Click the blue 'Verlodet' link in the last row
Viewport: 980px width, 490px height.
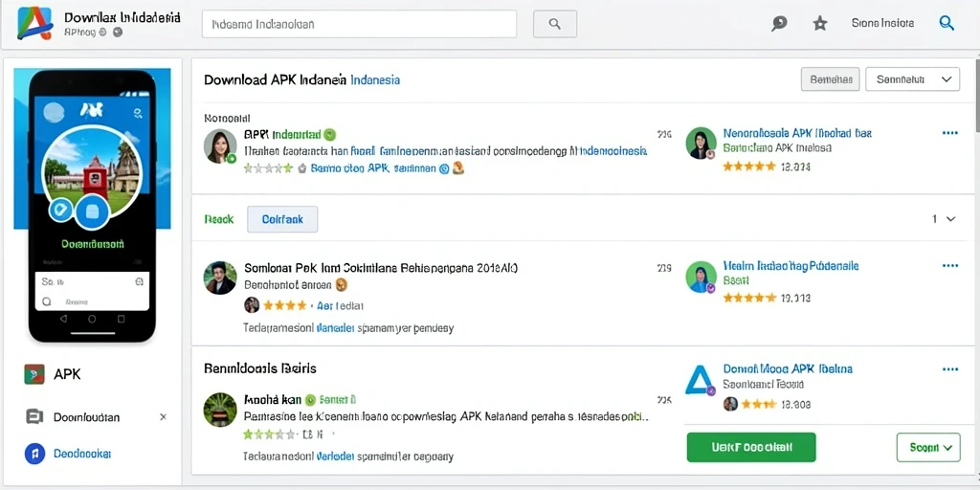pyautogui.click(x=336, y=457)
